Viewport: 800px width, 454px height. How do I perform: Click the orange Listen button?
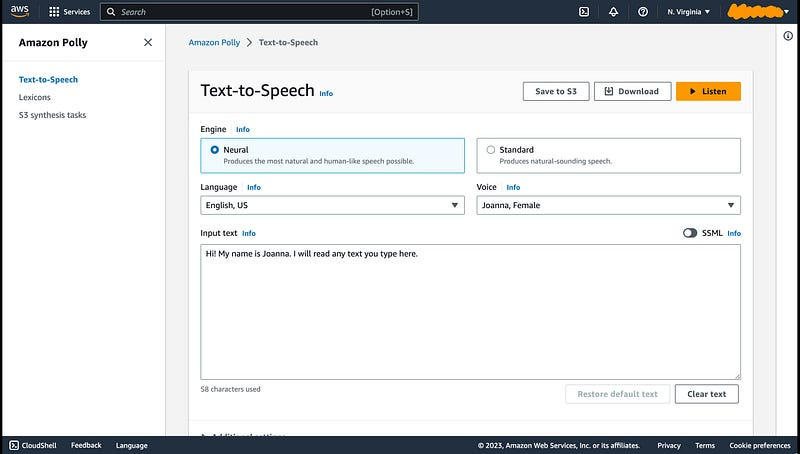coord(708,91)
